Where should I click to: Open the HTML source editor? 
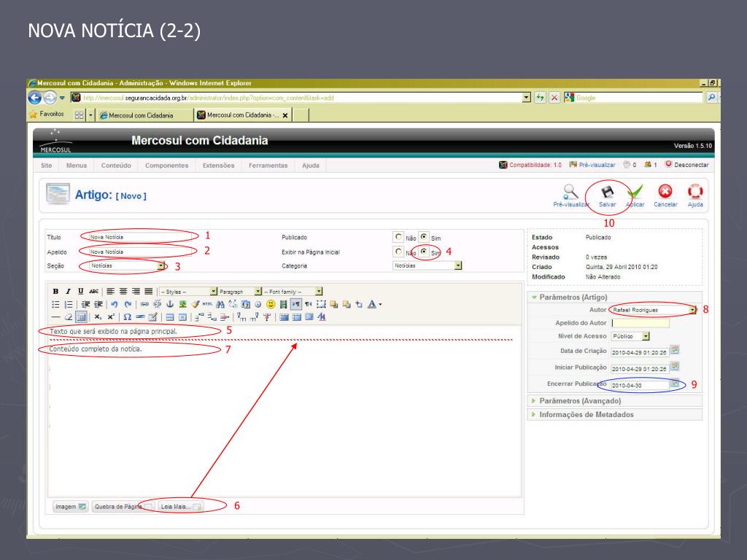coord(207,304)
